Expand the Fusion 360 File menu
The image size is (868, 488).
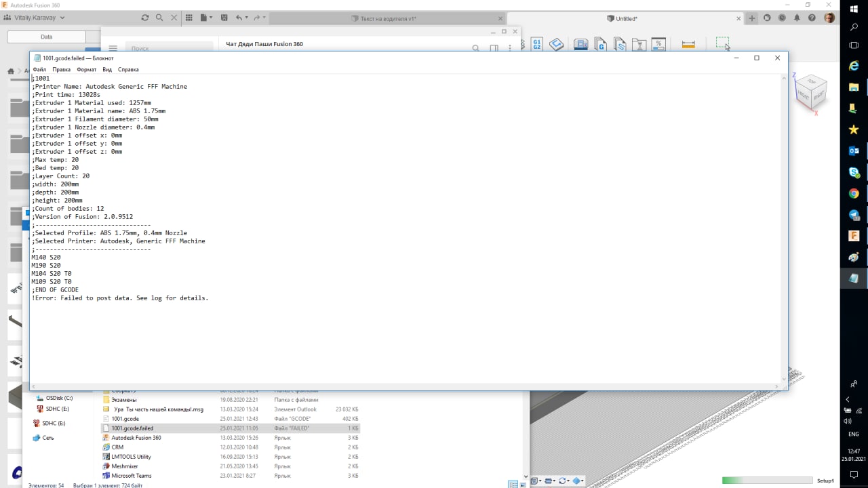(x=206, y=18)
